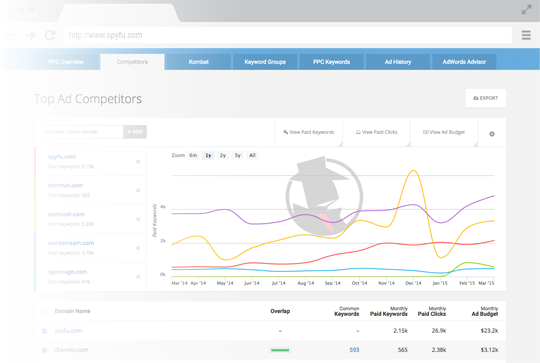Set chart zoom to 1y
540x363 pixels.
click(208, 155)
